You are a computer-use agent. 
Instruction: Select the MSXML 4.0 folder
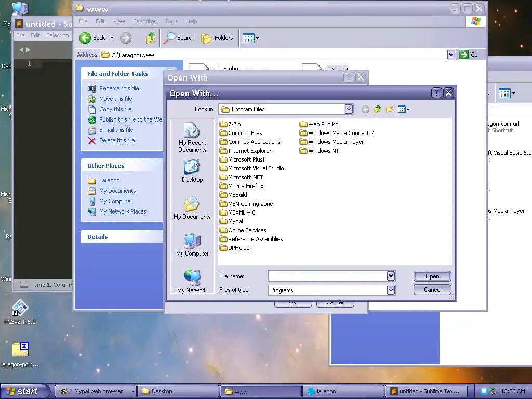click(237, 212)
